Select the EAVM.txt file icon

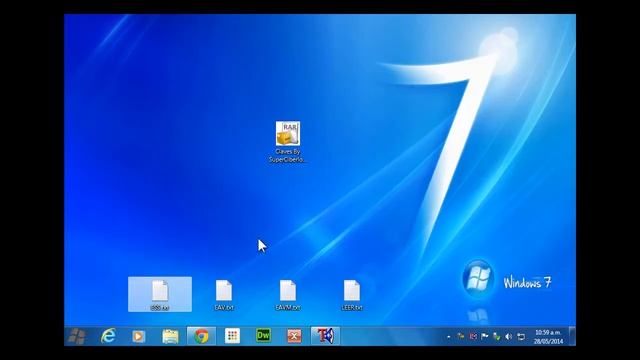click(x=288, y=295)
